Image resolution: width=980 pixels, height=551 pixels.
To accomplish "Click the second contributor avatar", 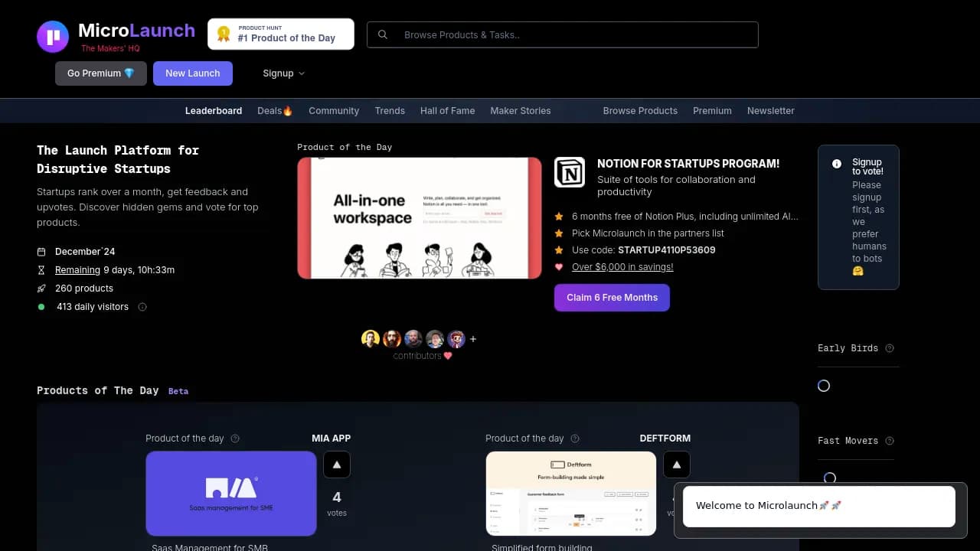I will pyautogui.click(x=392, y=339).
